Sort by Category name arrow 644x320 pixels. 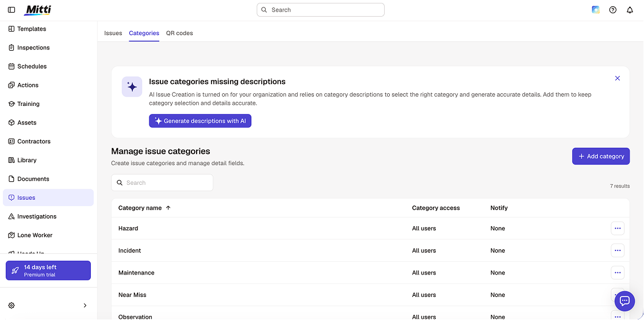click(168, 208)
